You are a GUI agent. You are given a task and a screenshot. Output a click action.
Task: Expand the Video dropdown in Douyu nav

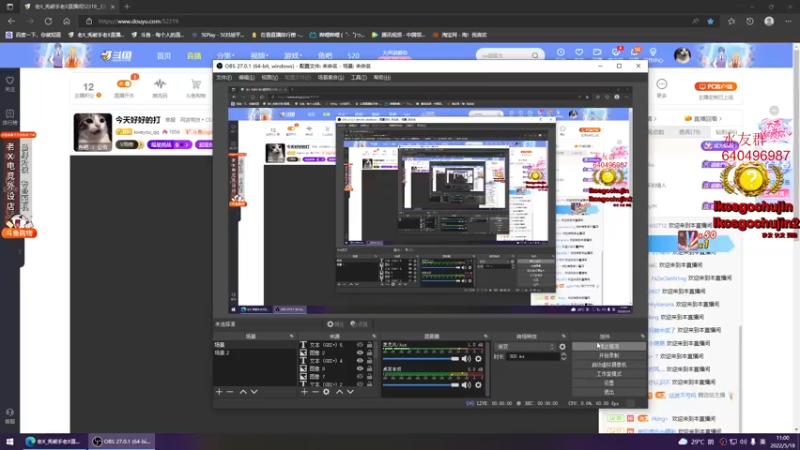point(259,56)
